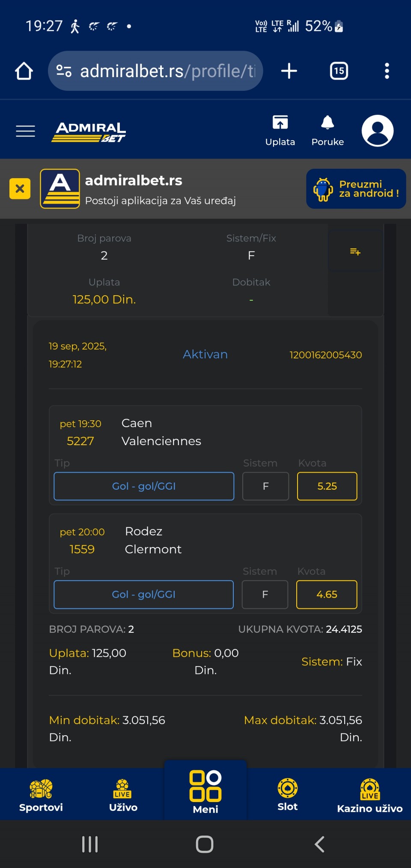The image size is (411, 868).
Task: Click the AdmiralBet logo
Action: click(x=89, y=131)
